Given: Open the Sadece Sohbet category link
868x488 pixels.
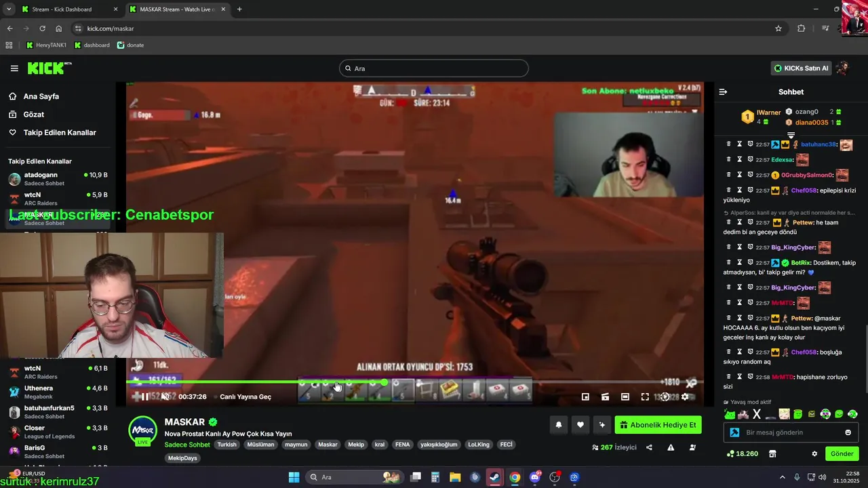Looking at the screenshot, I should [187, 445].
